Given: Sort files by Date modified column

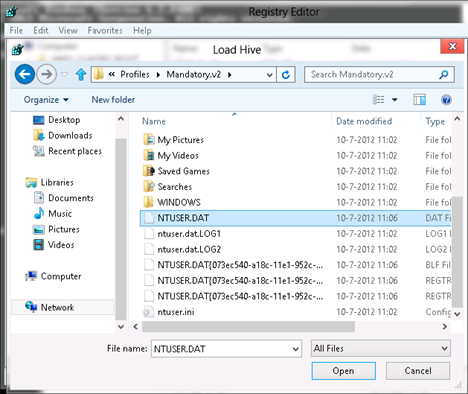Looking at the screenshot, I should click(x=364, y=121).
